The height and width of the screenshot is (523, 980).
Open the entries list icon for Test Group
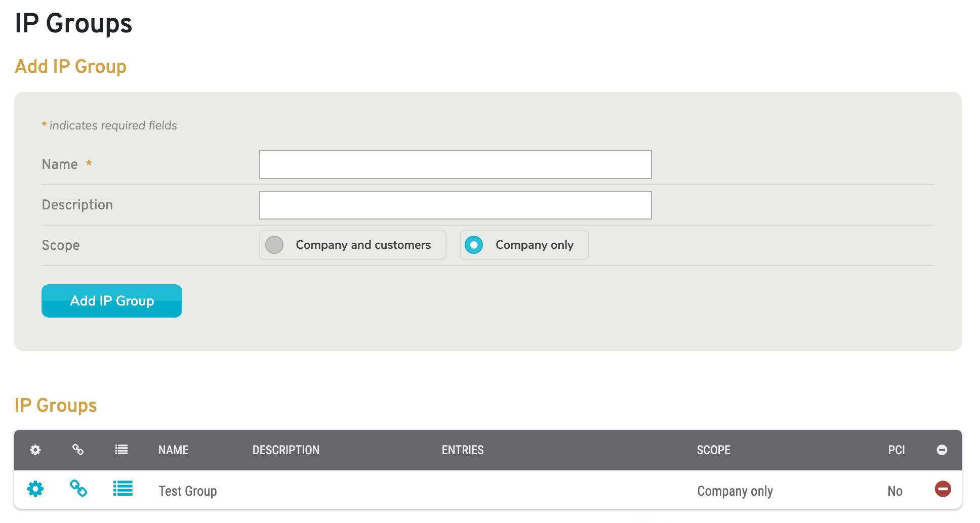[x=122, y=489]
